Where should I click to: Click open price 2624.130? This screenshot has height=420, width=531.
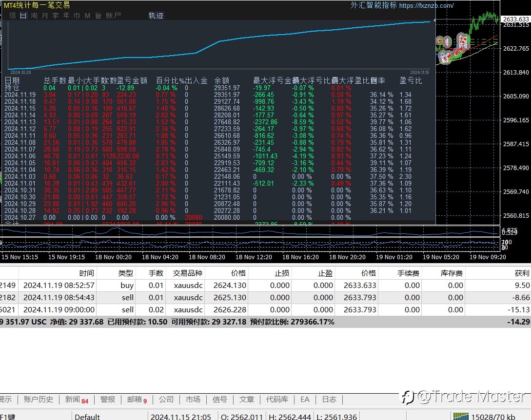coord(230,286)
